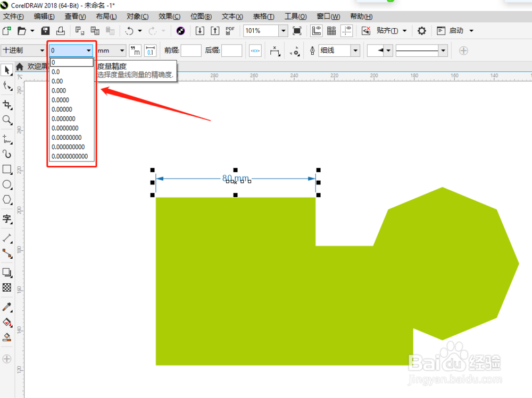The image size is (532, 398).
Task: Click the Export arrow icon
Action: click(215, 31)
